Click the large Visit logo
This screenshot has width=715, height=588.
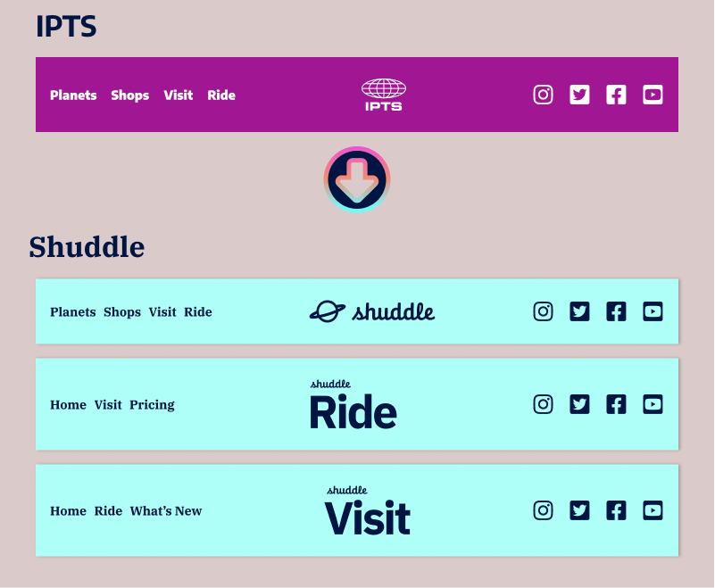coord(367,512)
